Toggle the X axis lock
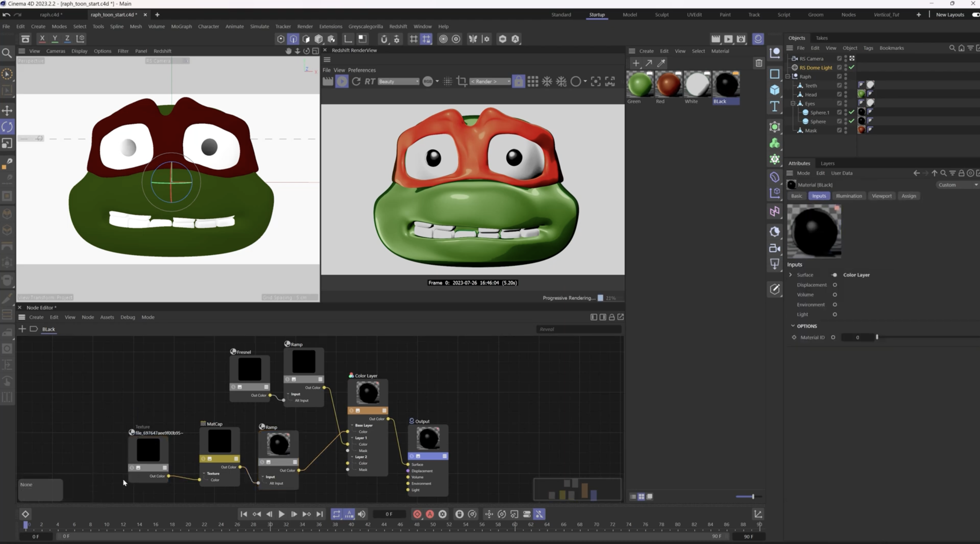This screenshot has height=544, width=980. (x=42, y=39)
